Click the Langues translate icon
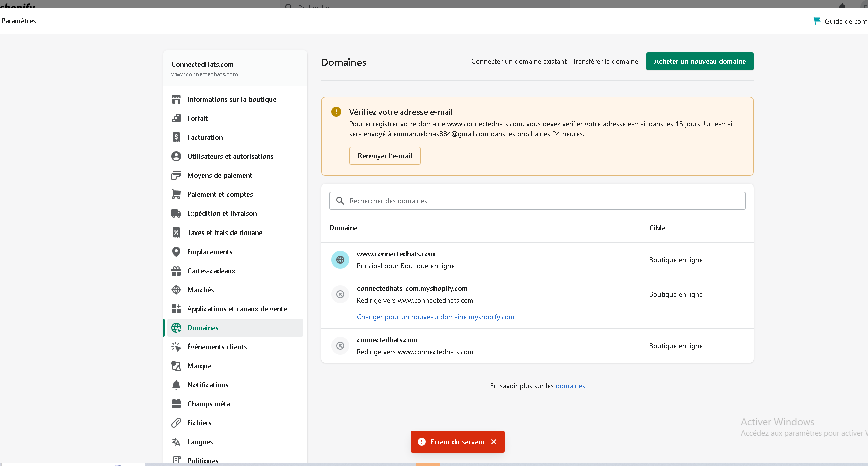Screen dimensions: 868x466 tap(176, 442)
